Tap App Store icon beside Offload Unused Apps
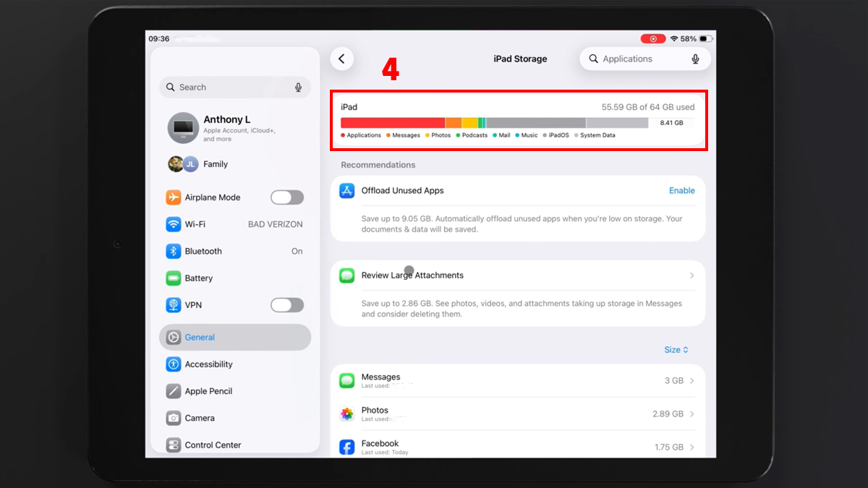The height and width of the screenshot is (488, 868). click(x=347, y=191)
